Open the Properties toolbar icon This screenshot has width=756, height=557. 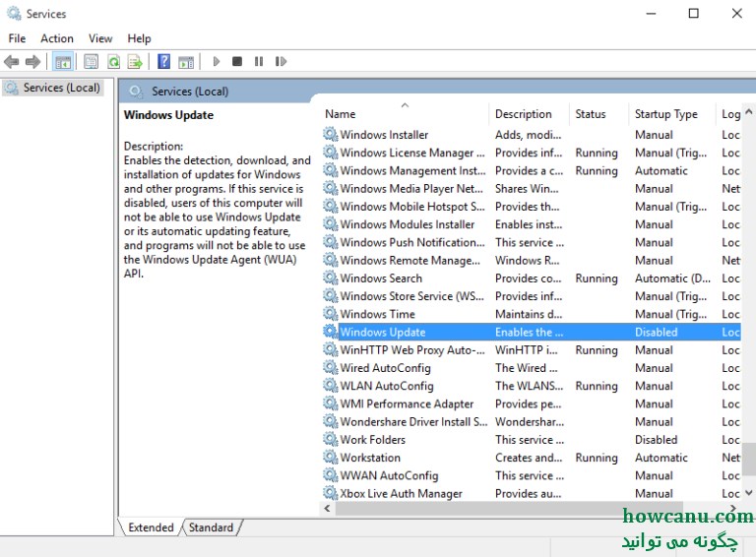coord(91,62)
